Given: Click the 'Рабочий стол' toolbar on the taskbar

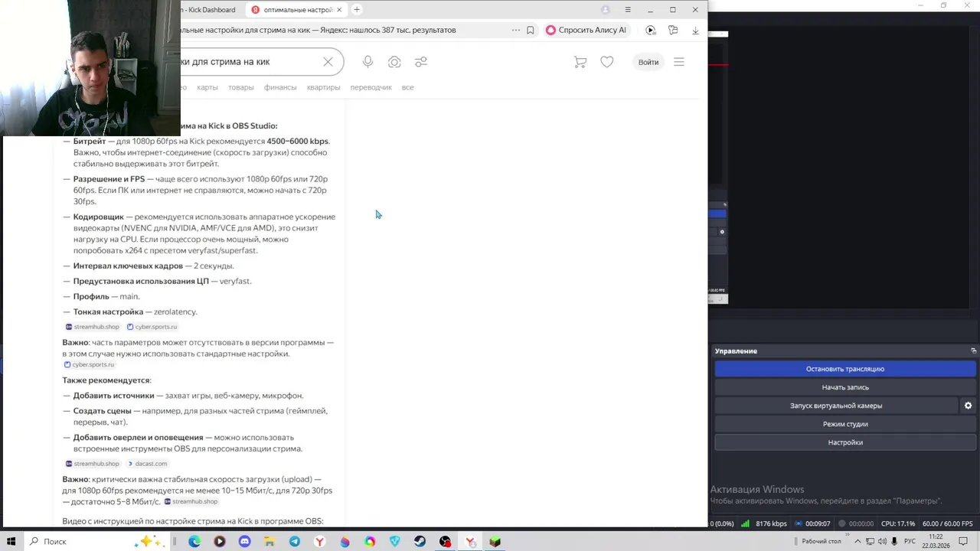Looking at the screenshot, I should click(x=821, y=542).
